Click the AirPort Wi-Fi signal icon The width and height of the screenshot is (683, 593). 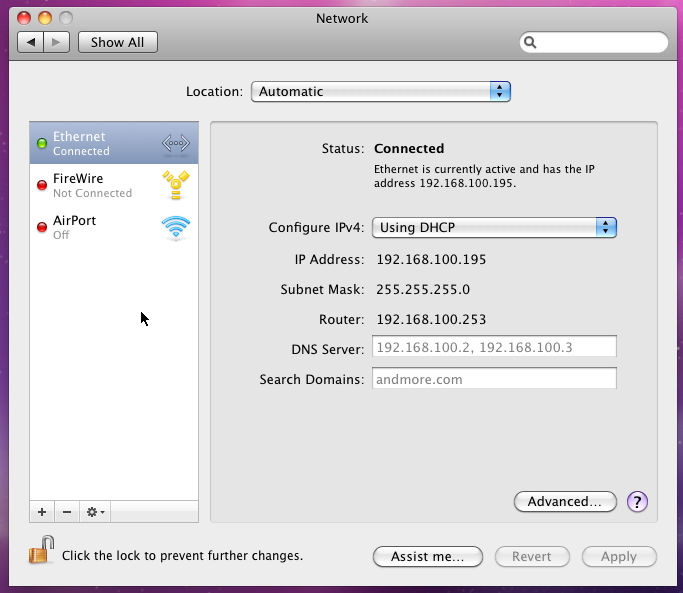(x=175, y=227)
